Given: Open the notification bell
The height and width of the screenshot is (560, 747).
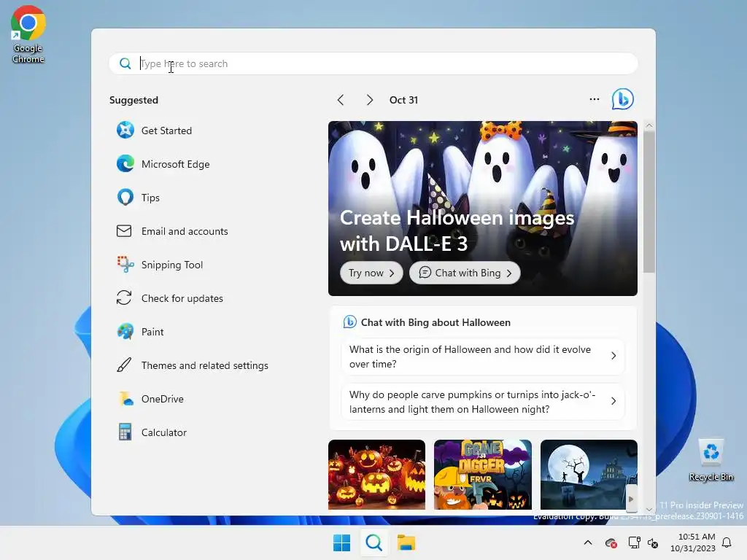Looking at the screenshot, I should 727,542.
